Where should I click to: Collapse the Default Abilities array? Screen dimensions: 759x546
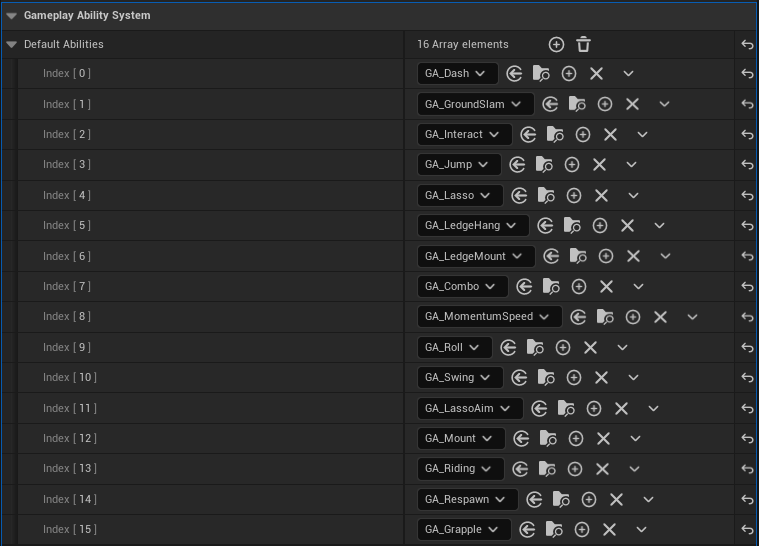click(x=12, y=45)
